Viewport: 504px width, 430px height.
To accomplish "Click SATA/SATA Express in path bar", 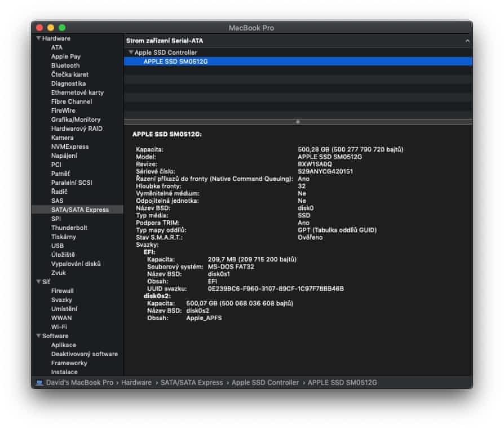I will (193, 383).
